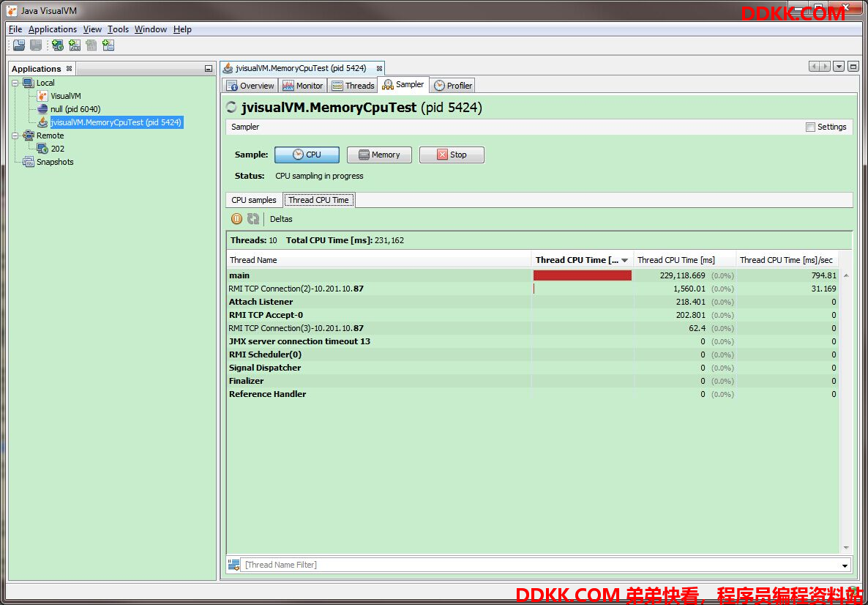Viewport: 868px width, 605px height.
Task: Collapse the Remote tree node
Action: coord(15,136)
